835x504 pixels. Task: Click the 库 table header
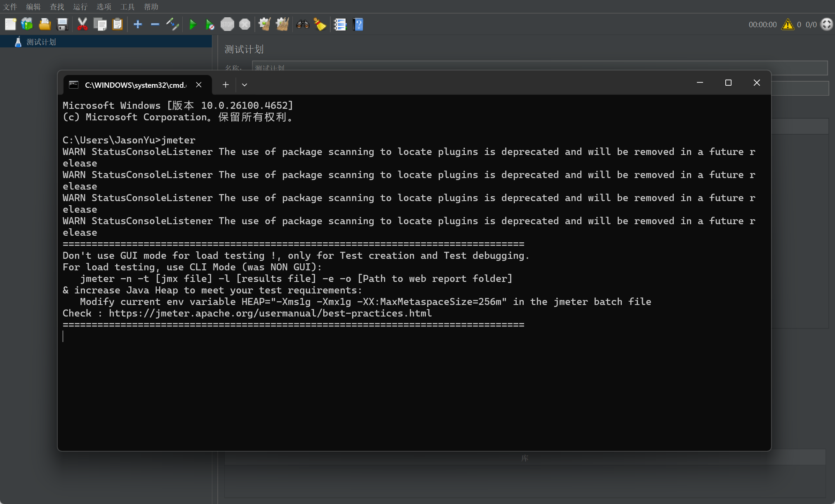click(525, 458)
